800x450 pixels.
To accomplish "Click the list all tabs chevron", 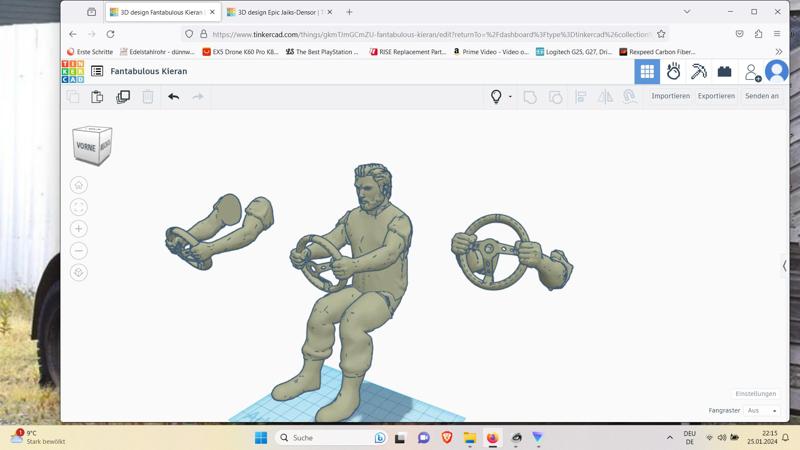I will 687,12.
